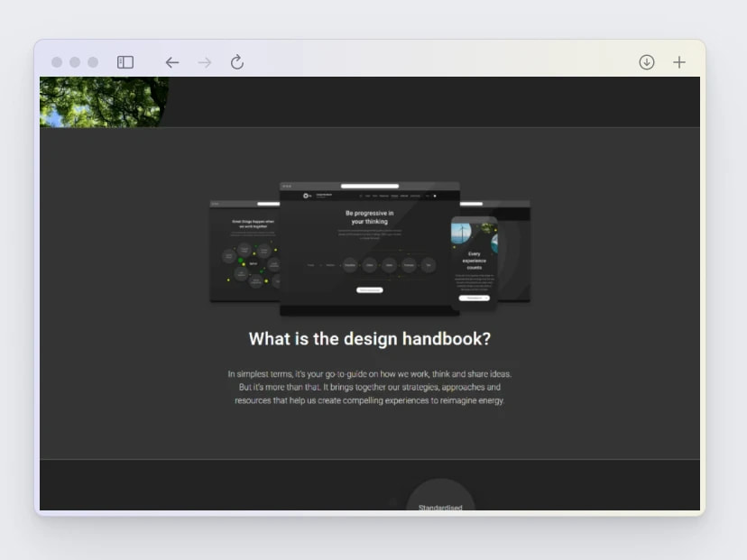The image size is (747, 560).
Task: Click the white button in center mockup
Action: click(370, 290)
